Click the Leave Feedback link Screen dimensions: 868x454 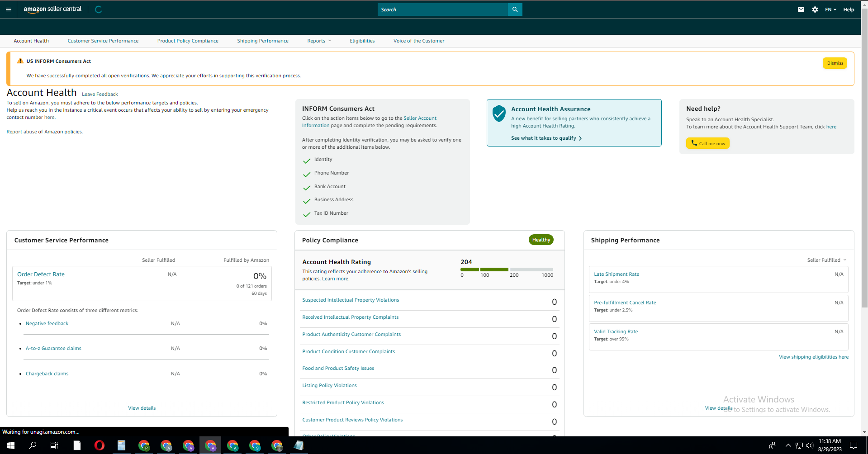[x=100, y=94]
